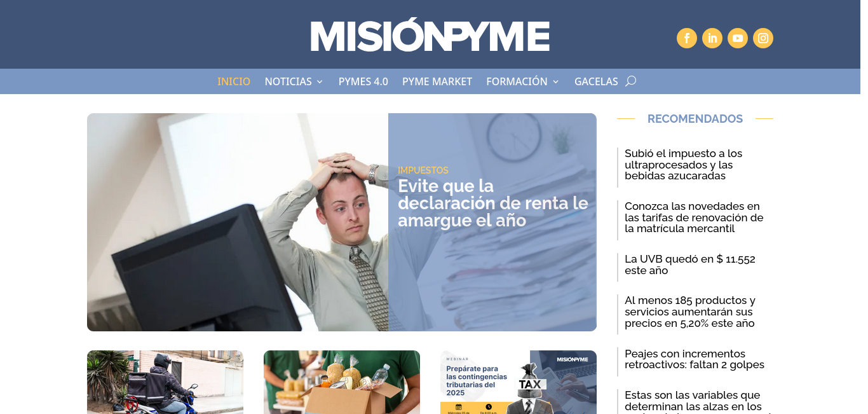Screen dimensions: 868x414
Task: Open the article about declaración de renta
Action: click(x=493, y=203)
